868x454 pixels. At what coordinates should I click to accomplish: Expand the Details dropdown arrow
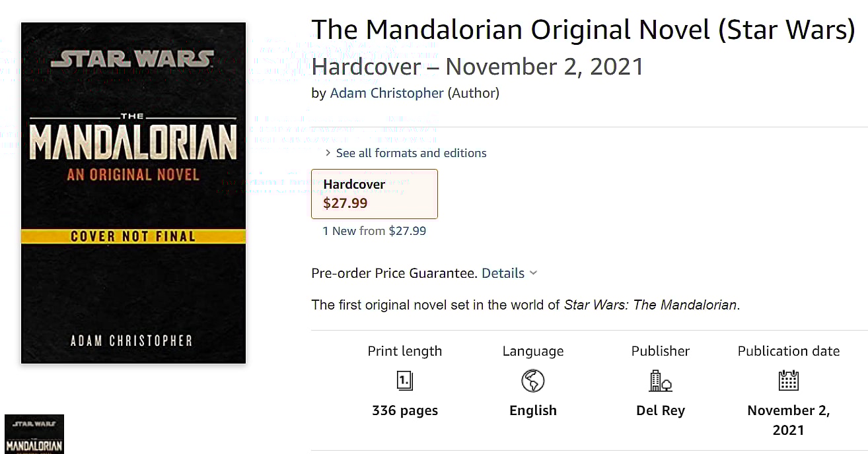[534, 273]
